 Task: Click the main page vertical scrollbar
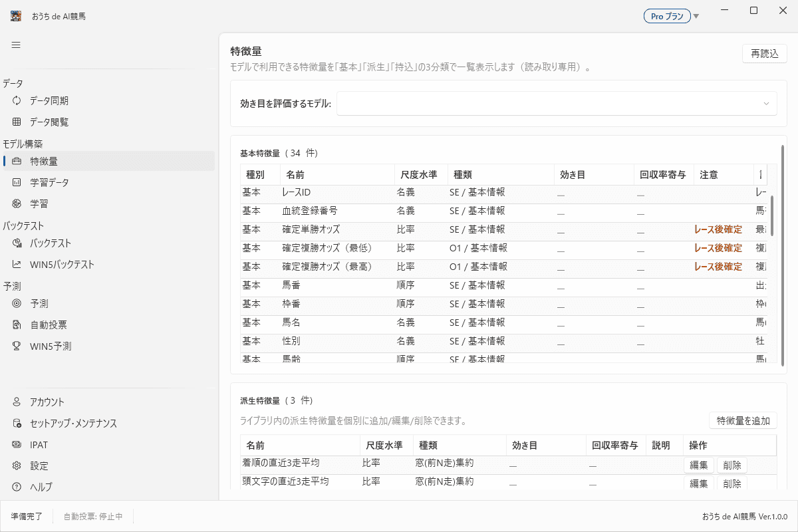point(783,255)
